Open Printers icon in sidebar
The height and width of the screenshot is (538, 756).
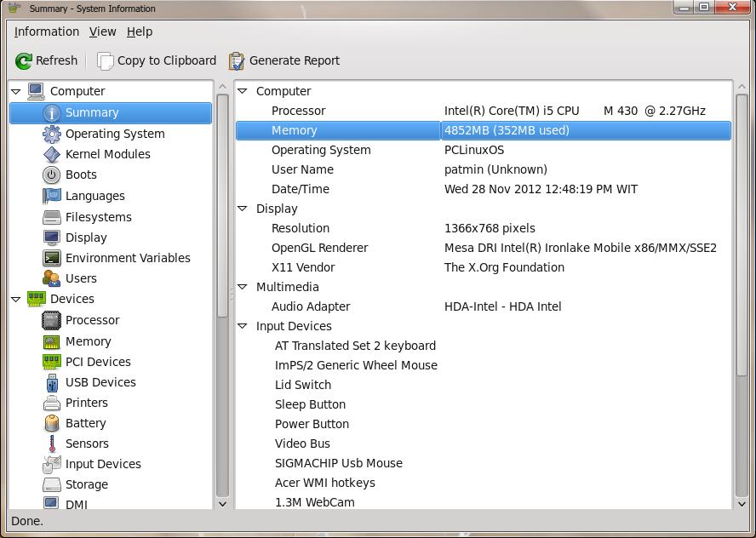click(x=52, y=403)
